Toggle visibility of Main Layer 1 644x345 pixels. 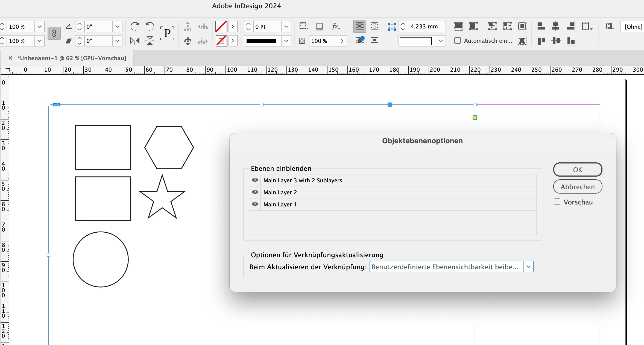(255, 204)
